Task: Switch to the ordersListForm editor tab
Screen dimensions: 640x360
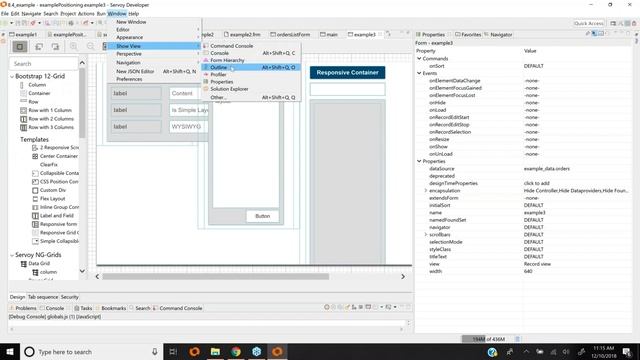Action: point(290,35)
